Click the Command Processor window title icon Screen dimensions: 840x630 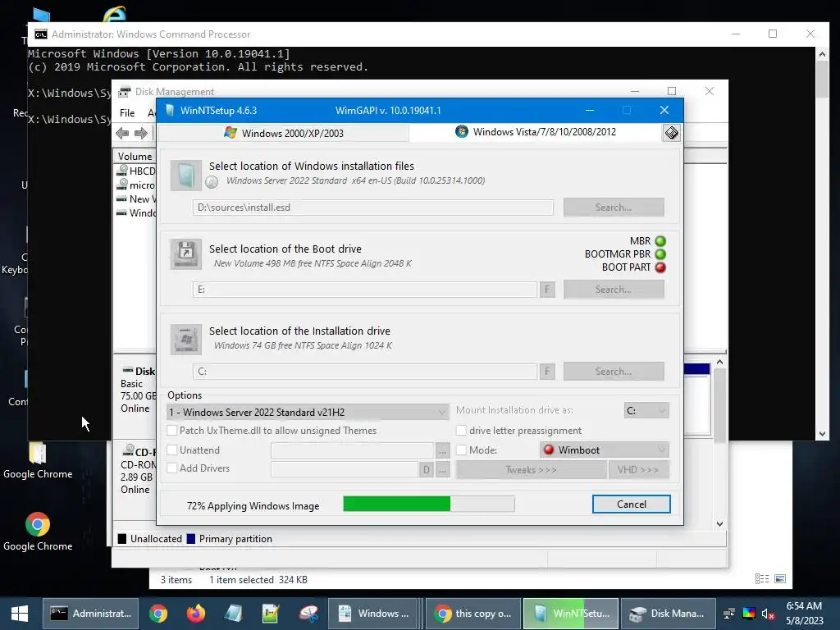41,34
